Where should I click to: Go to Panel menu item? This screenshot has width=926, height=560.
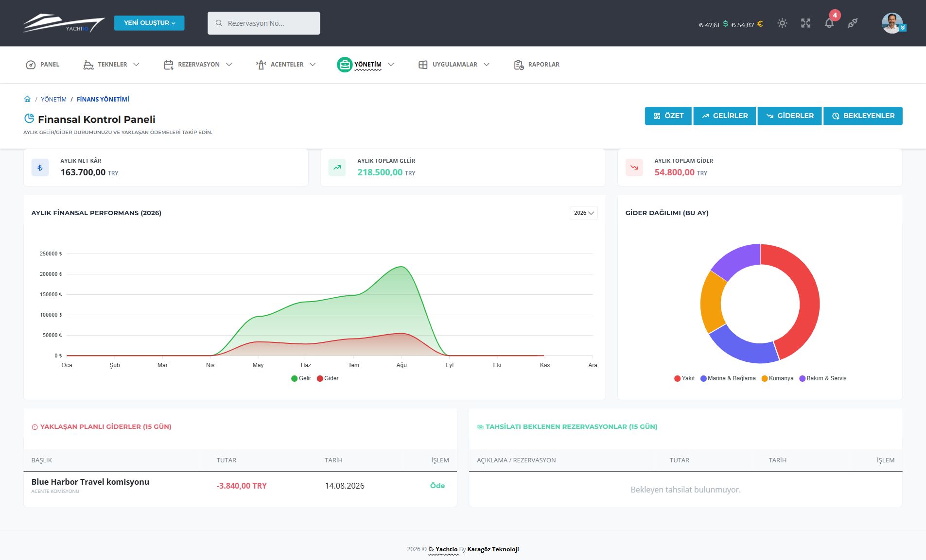(x=42, y=65)
